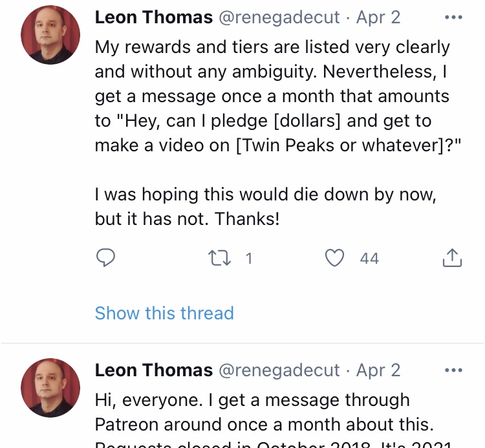Open the tweet text about rewards and tiers
485x448 pixels.
(x=278, y=96)
